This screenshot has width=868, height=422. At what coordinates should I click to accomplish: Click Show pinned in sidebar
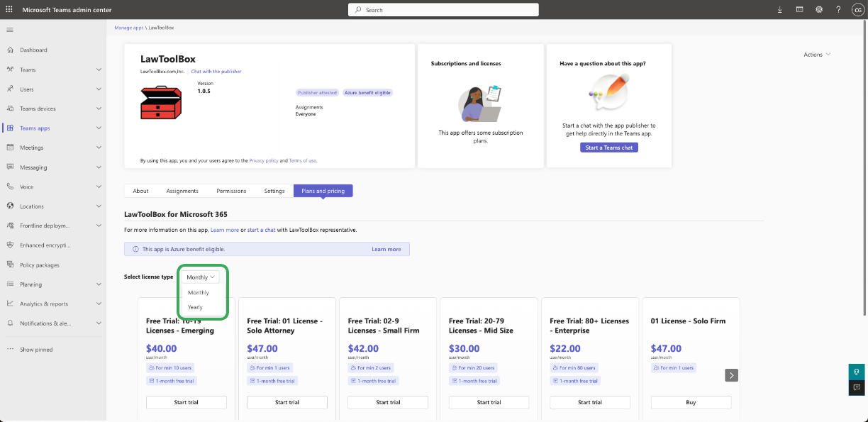36,350
